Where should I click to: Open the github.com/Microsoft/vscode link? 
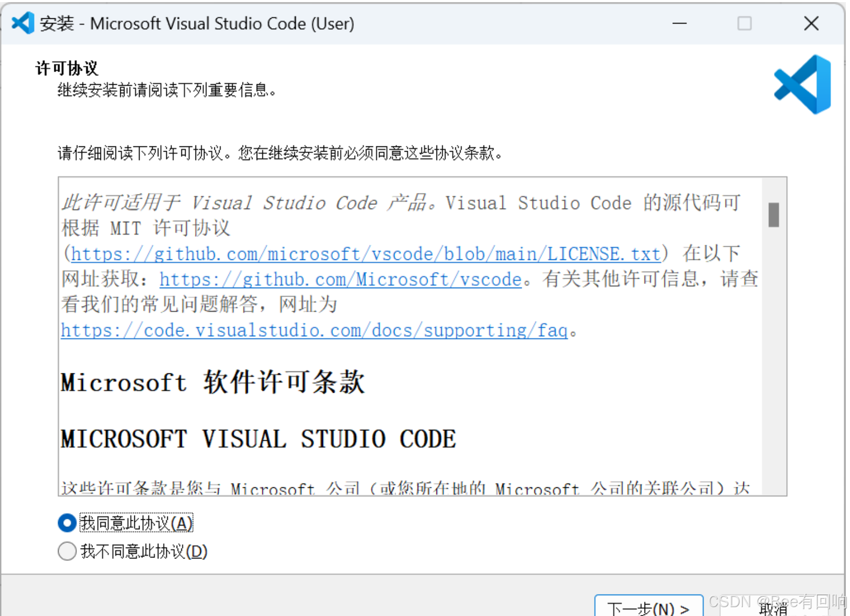click(340, 279)
